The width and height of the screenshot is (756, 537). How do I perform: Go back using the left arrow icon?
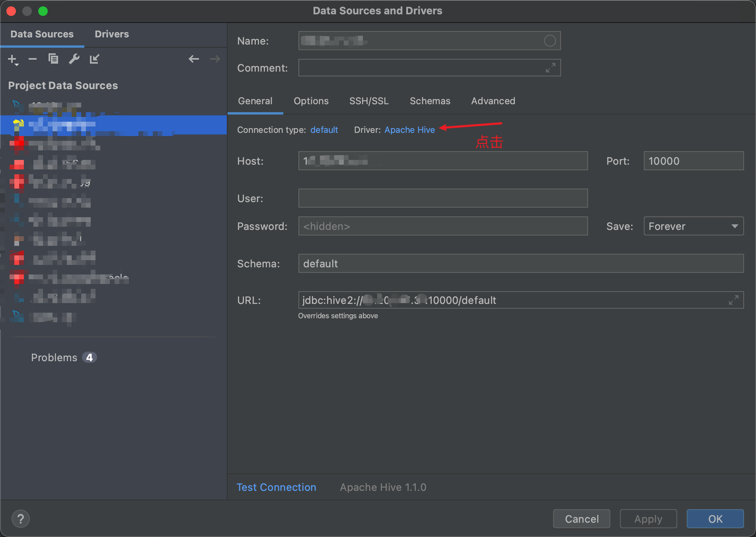click(194, 59)
